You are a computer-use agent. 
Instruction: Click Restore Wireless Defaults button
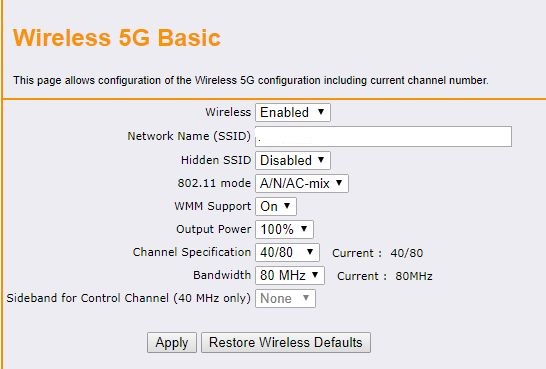click(286, 343)
